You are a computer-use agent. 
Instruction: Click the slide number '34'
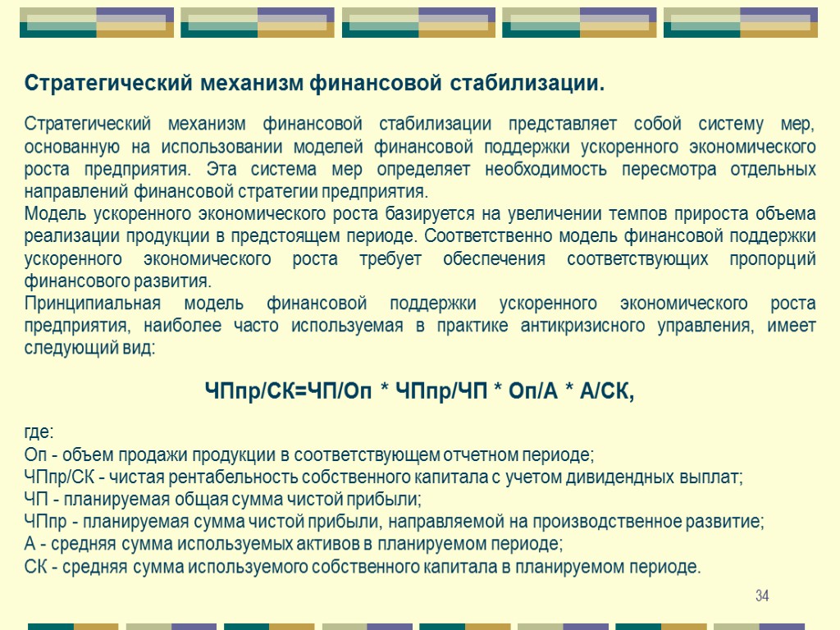point(762,596)
